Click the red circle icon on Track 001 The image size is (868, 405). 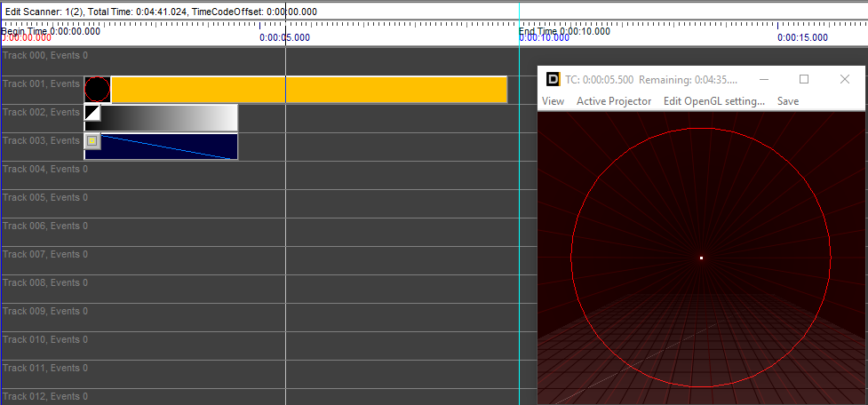pyautogui.click(x=98, y=90)
